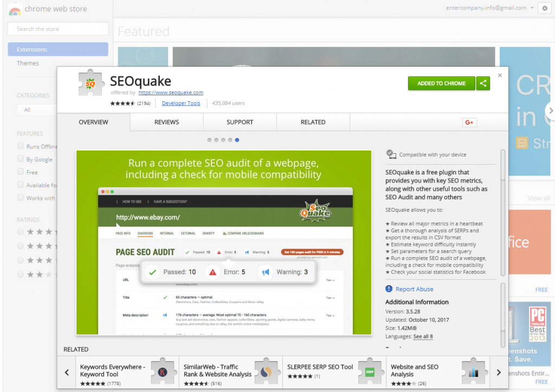The image size is (555, 392).
Task: Select Extensions in the sidebar
Action: click(x=58, y=49)
